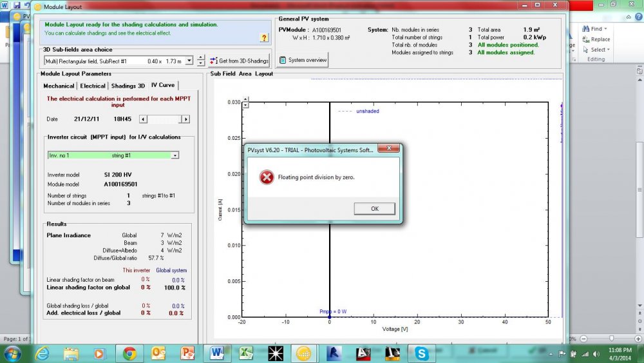644x363 pixels.
Task: Click OK on the division by zero error
Action: (x=374, y=208)
